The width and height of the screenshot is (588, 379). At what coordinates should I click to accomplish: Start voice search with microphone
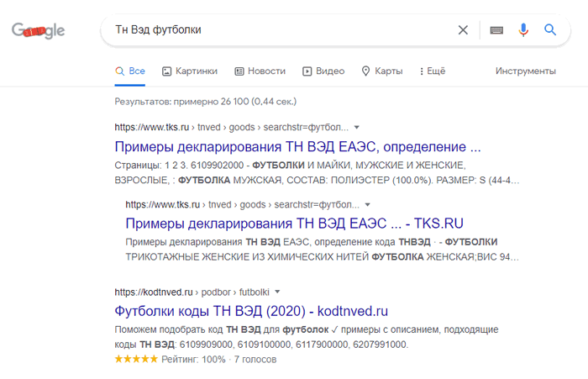point(523,30)
